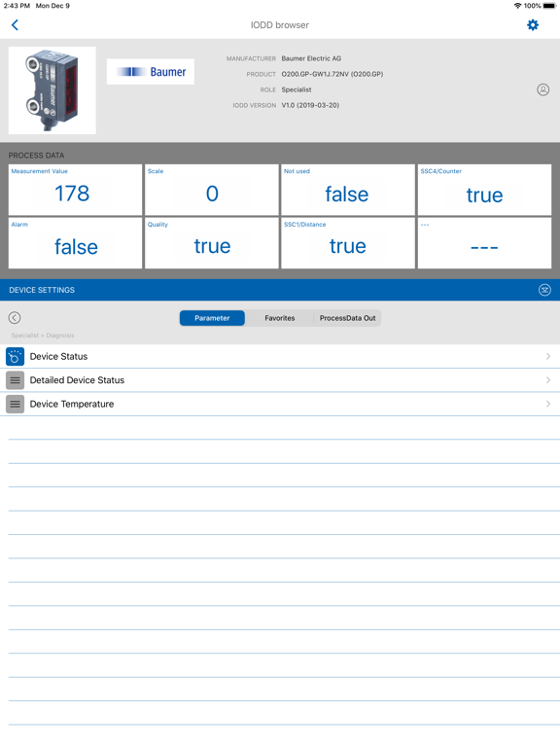Image resolution: width=560 pixels, height=747 pixels.
Task: Tap the Quality tile showing true
Action: (212, 243)
